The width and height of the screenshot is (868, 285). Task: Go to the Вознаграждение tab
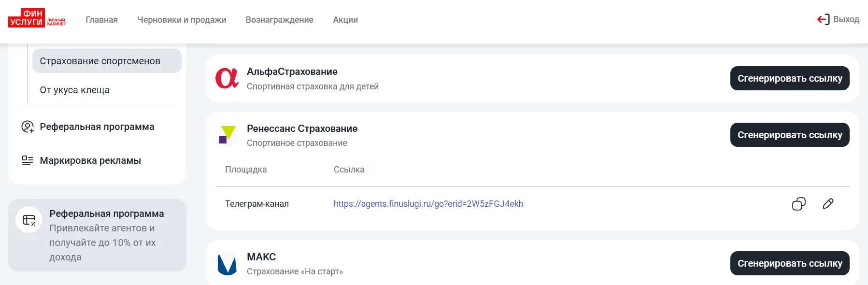pyautogui.click(x=280, y=20)
